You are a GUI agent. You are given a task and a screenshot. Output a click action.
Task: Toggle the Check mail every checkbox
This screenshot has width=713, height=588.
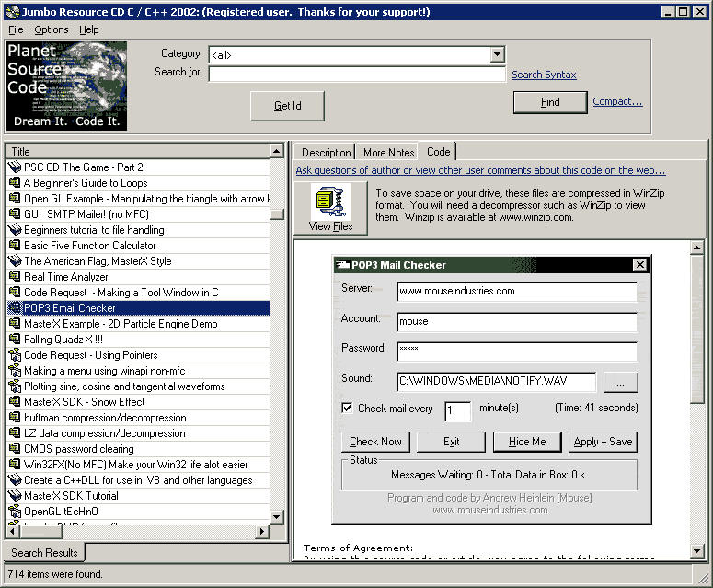pyautogui.click(x=347, y=408)
